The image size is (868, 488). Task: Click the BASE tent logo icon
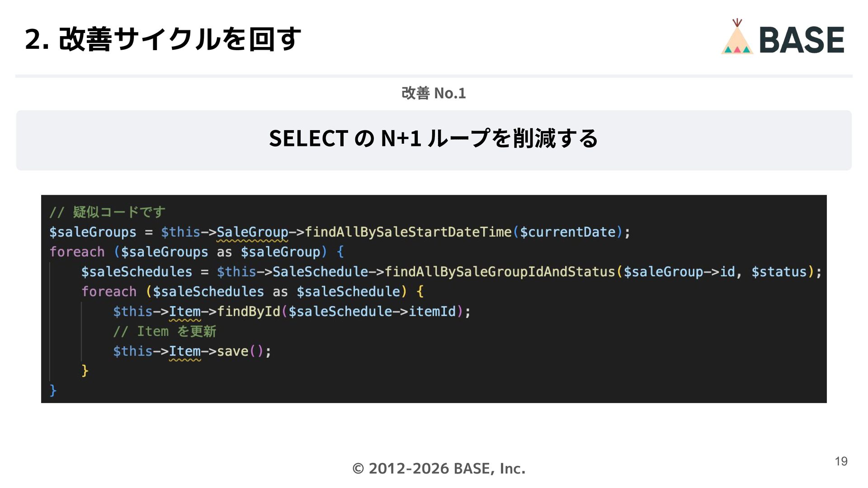coord(737,38)
